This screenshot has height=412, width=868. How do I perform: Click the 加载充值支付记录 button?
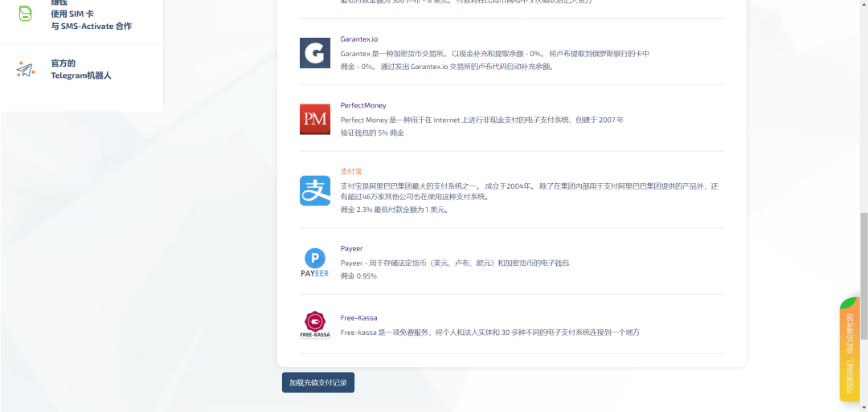coord(318,383)
